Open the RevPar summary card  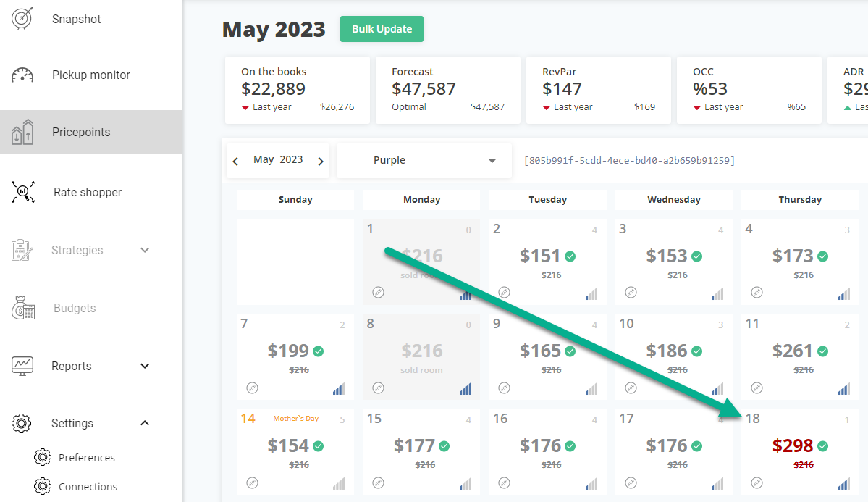pos(599,90)
